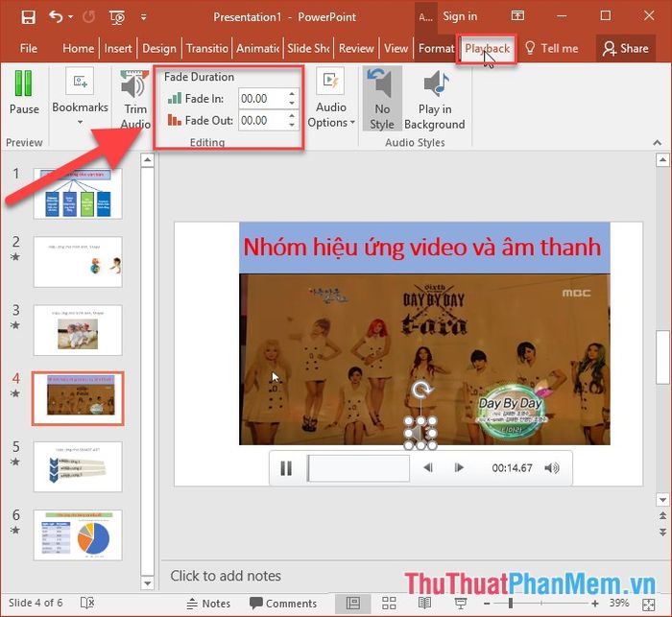Switch to the Home tab
This screenshot has width=672, height=617.
tap(78, 48)
